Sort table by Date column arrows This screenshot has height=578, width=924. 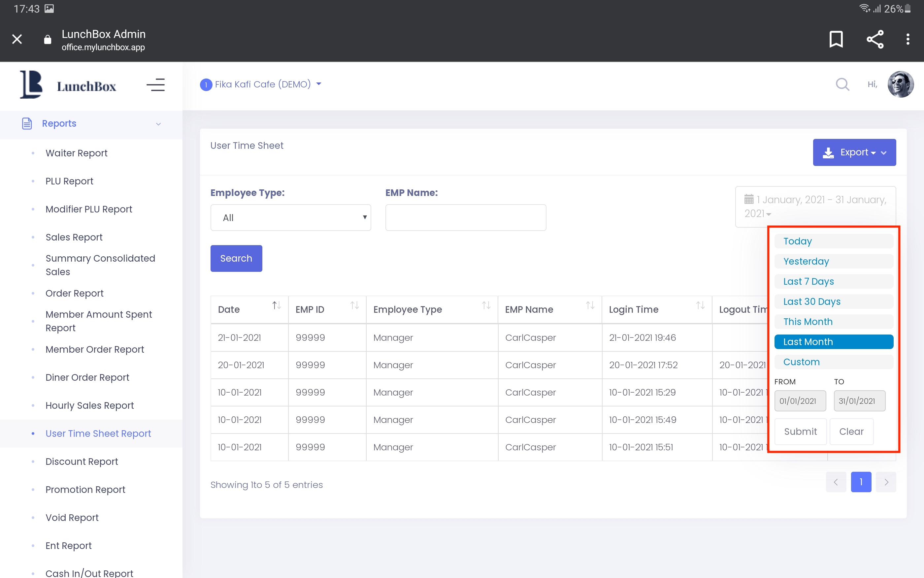(x=277, y=305)
